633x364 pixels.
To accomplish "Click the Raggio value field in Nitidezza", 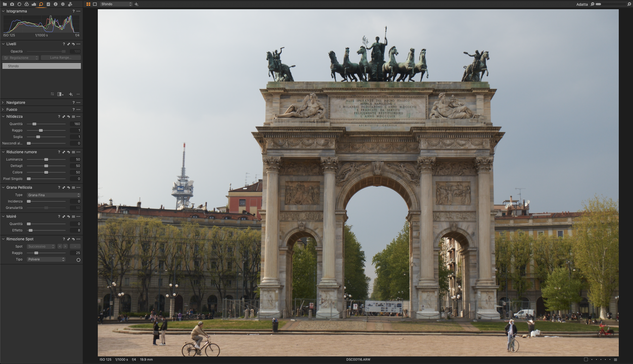I will 75,131.
